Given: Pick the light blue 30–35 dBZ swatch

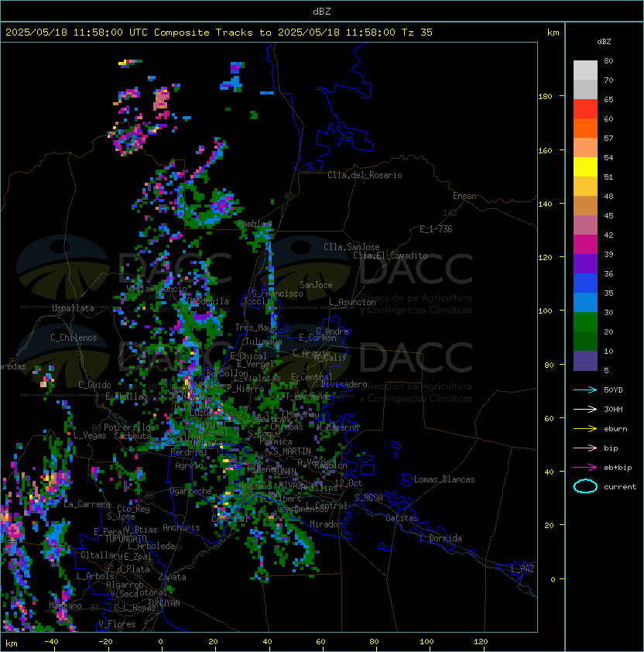Looking at the screenshot, I should 585,302.
